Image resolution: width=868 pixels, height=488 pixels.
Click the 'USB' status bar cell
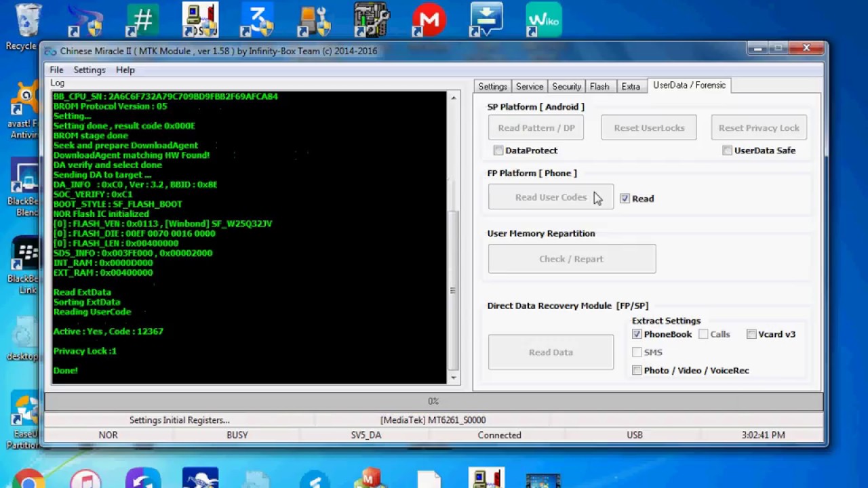(x=635, y=435)
